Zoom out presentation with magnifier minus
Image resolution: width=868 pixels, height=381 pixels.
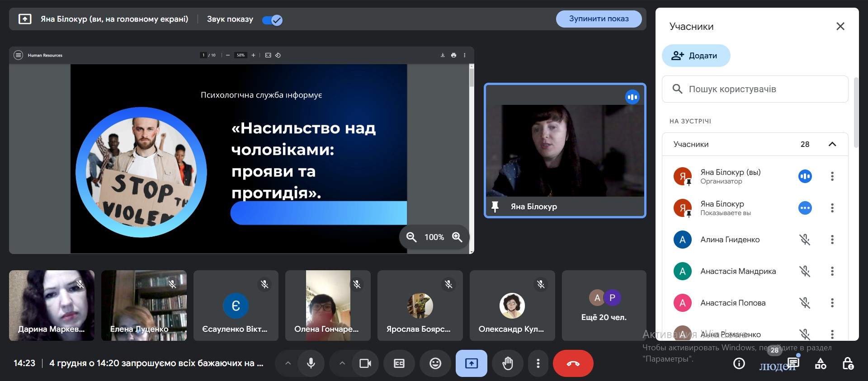pos(411,237)
